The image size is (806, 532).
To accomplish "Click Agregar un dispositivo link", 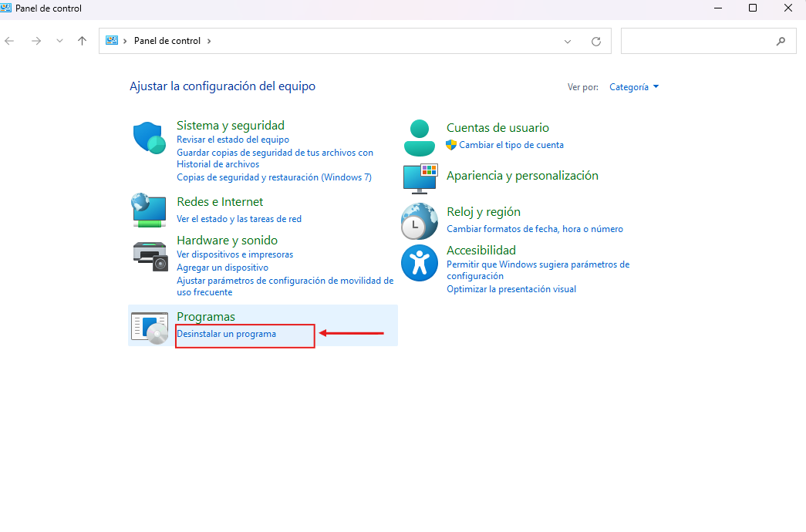I will click(x=223, y=268).
